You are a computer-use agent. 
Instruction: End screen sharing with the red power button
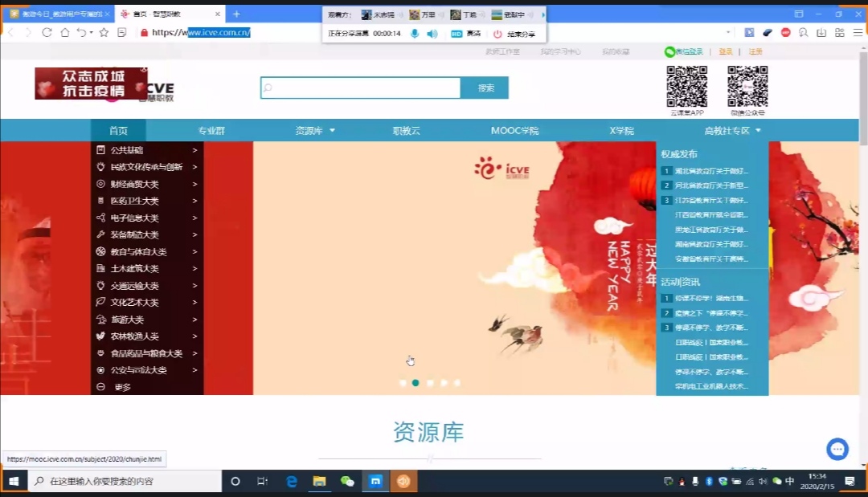click(x=497, y=34)
